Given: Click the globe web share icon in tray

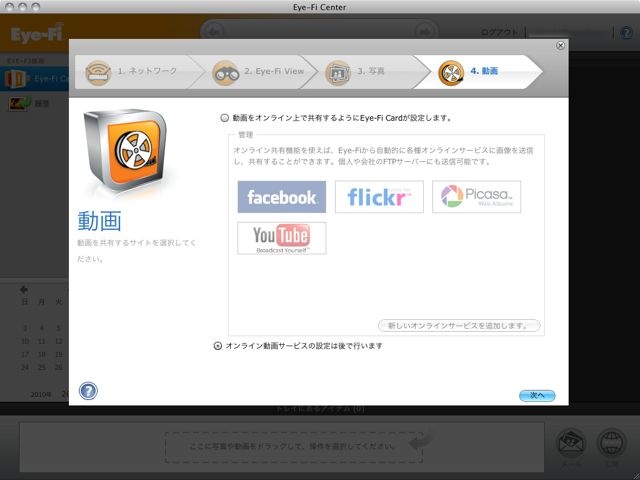Looking at the screenshot, I should coord(611,443).
